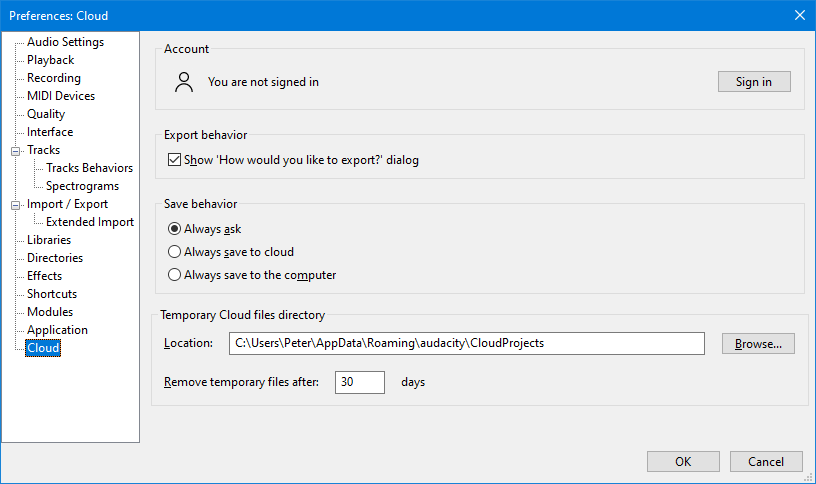This screenshot has width=816, height=484.
Task: Select the Always ask radio button
Action: 175,229
